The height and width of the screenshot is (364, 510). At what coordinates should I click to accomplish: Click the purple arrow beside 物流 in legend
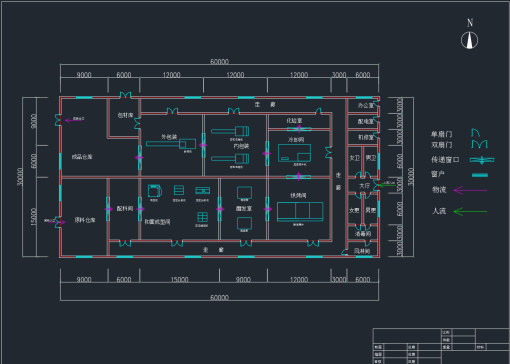[470, 190]
